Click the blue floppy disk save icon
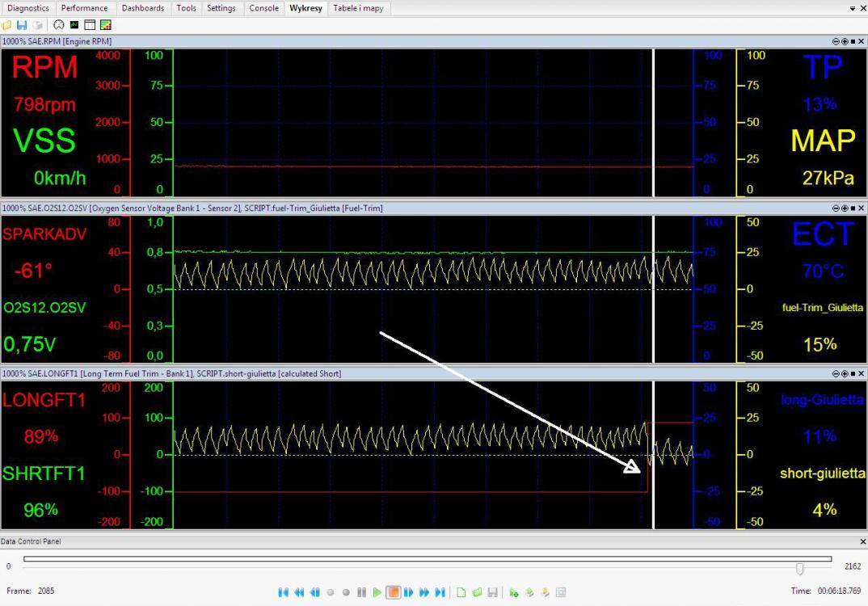 click(x=22, y=26)
